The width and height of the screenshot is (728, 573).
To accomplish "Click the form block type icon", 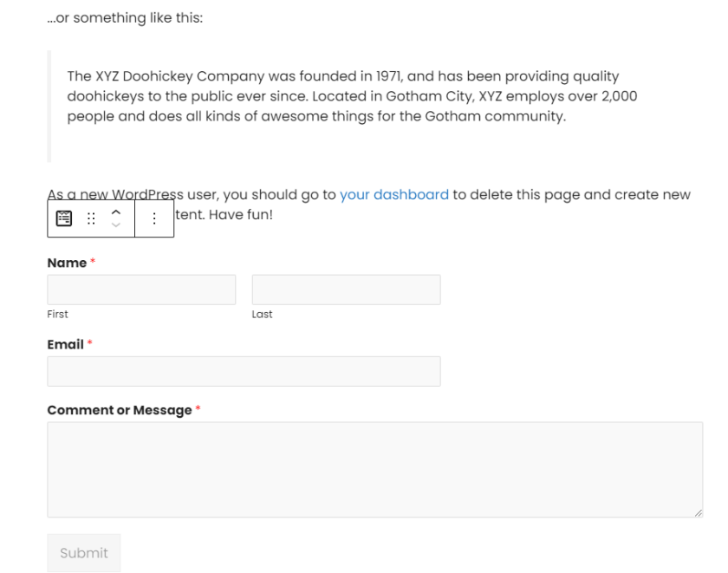I will pos(64,218).
